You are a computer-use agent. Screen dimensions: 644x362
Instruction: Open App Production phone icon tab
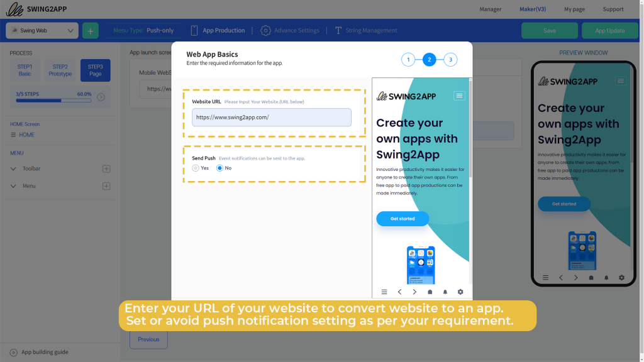point(194,30)
